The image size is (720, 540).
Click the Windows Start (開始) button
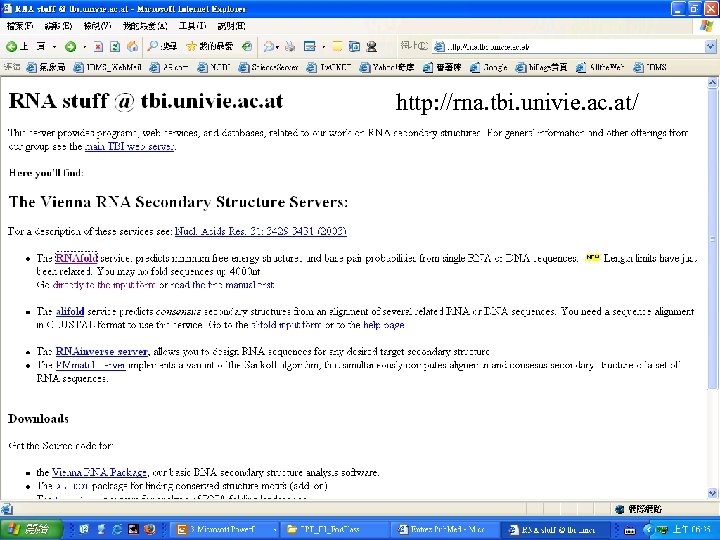(x=31, y=529)
